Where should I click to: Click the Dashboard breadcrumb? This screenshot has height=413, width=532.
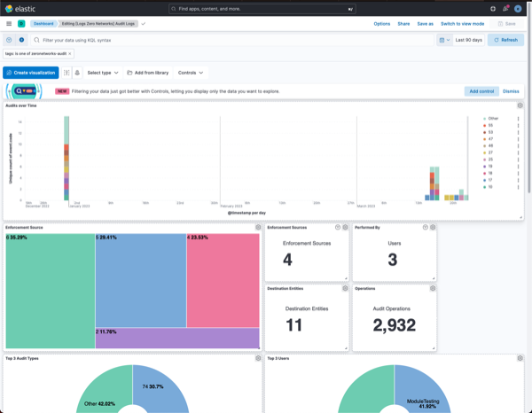pos(43,24)
